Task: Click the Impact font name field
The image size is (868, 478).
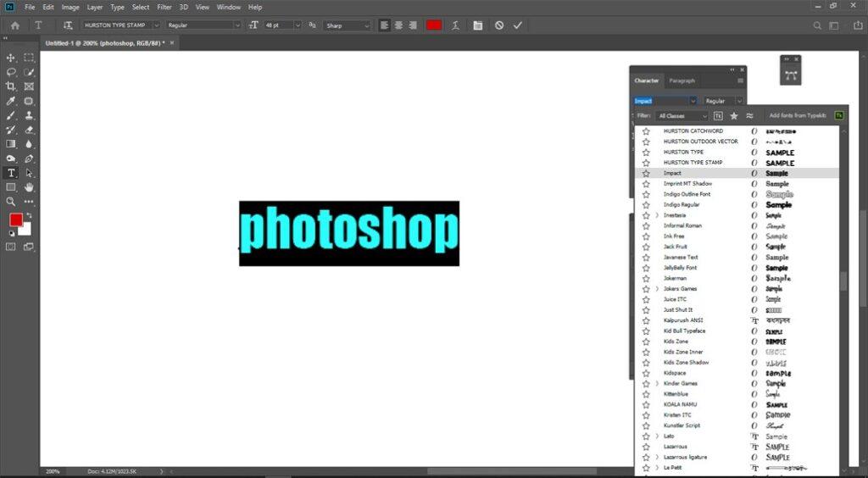Action: click(661, 101)
